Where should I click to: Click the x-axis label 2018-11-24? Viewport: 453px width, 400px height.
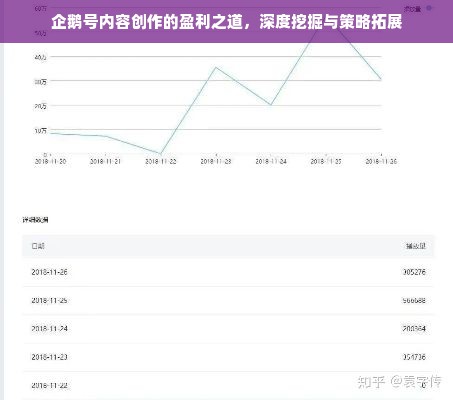tap(271, 161)
